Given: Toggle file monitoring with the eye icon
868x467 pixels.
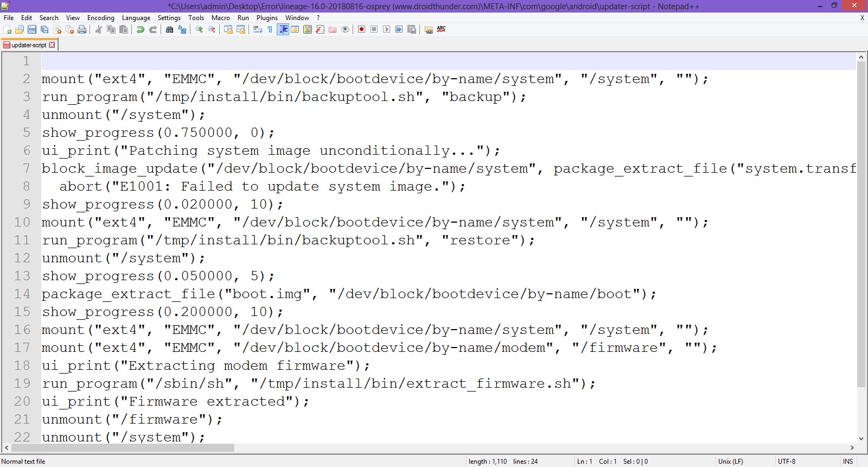Looking at the screenshot, I should (x=345, y=29).
